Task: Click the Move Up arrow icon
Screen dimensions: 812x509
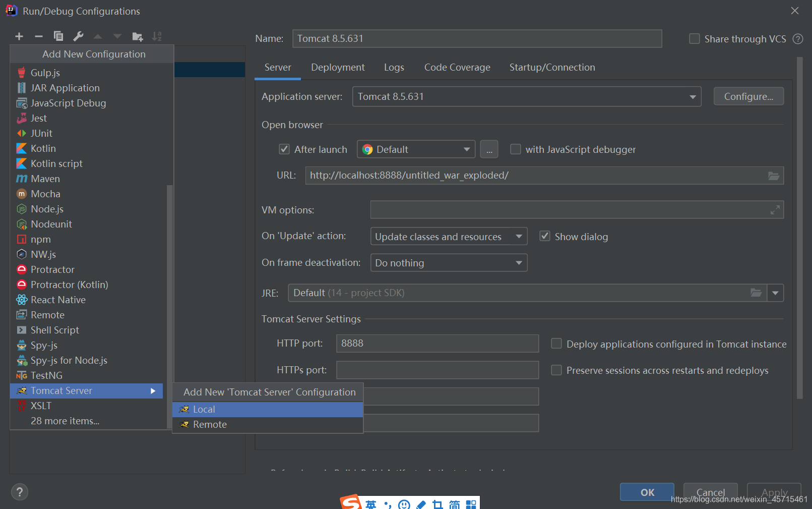Action: point(98,36)
